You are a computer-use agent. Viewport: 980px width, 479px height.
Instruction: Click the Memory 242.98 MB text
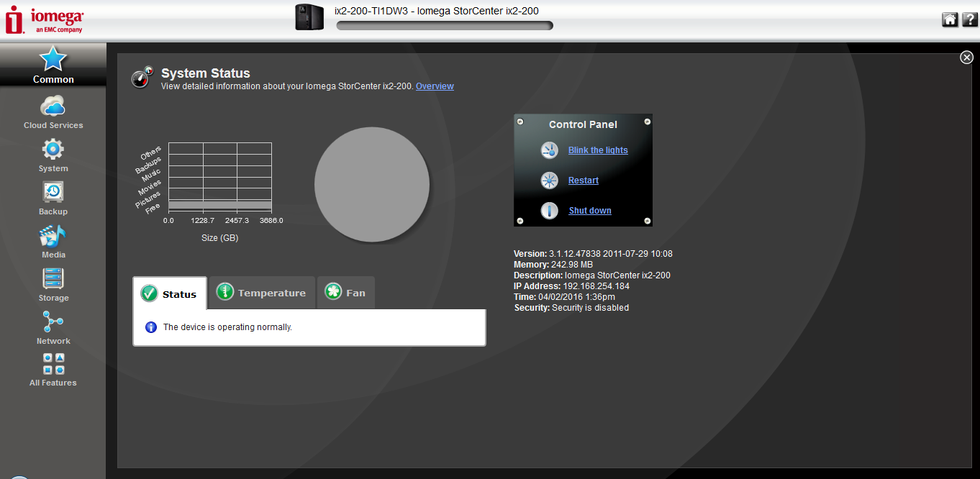553,265
